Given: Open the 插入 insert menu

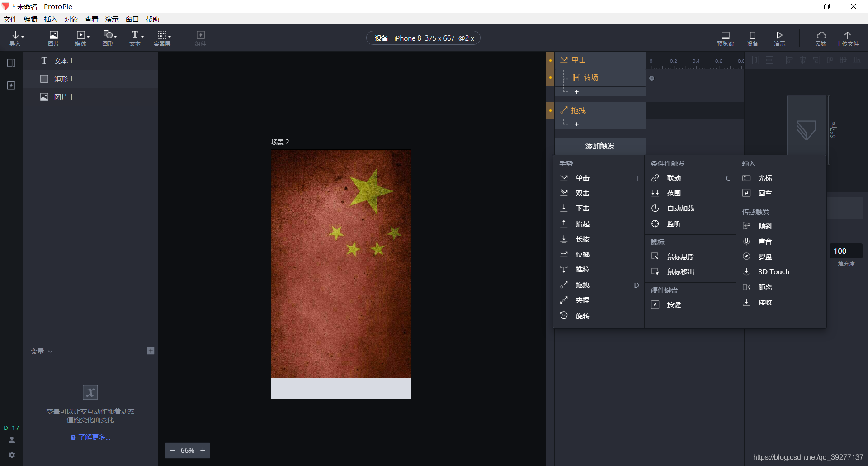Looking at the screenshot, I should (51, 19).
